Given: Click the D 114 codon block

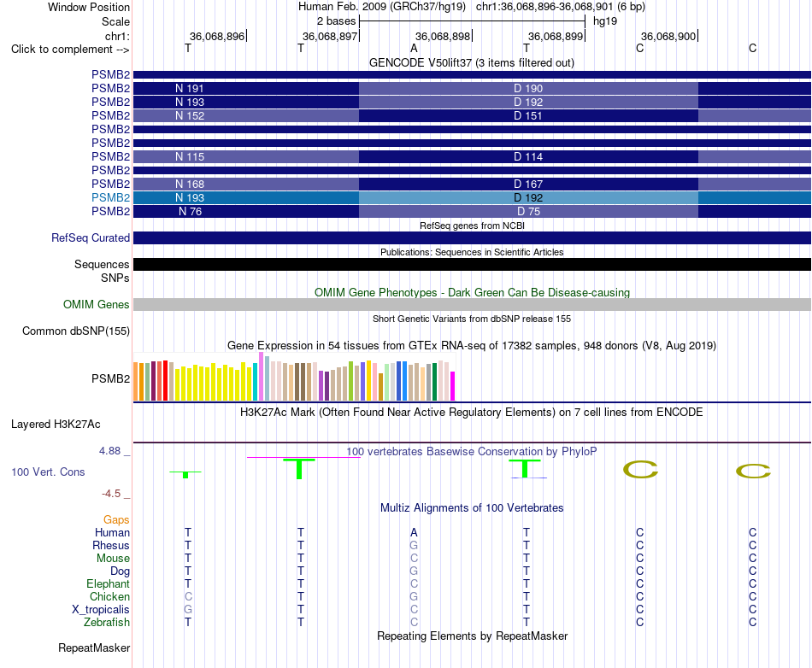Looking at the screenshot, I should (528, 157).
